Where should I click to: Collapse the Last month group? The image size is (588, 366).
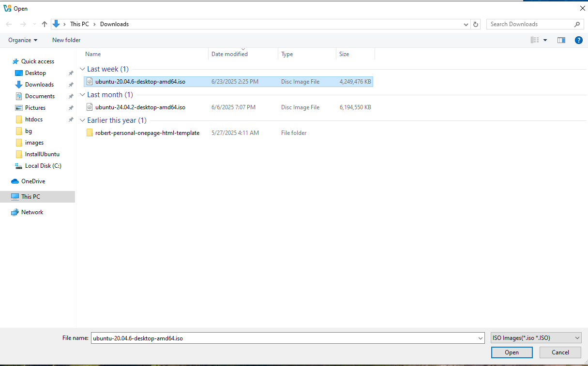pos(82,94)
